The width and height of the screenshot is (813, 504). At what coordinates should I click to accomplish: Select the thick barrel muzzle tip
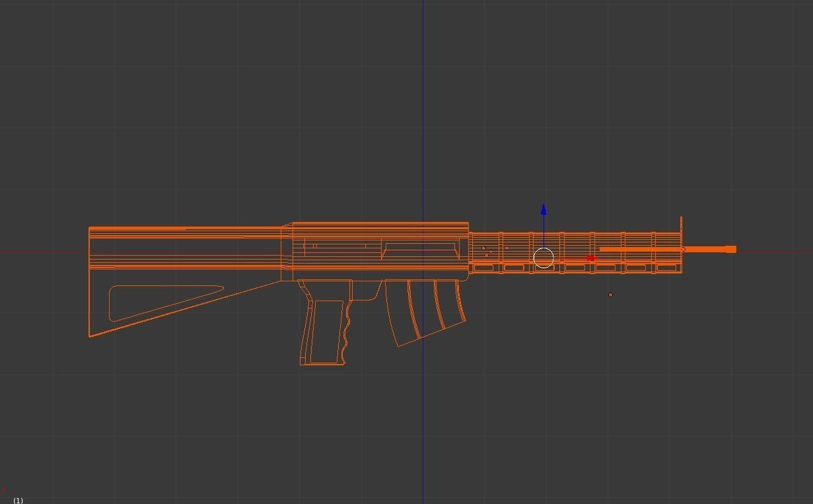(730, 249)
